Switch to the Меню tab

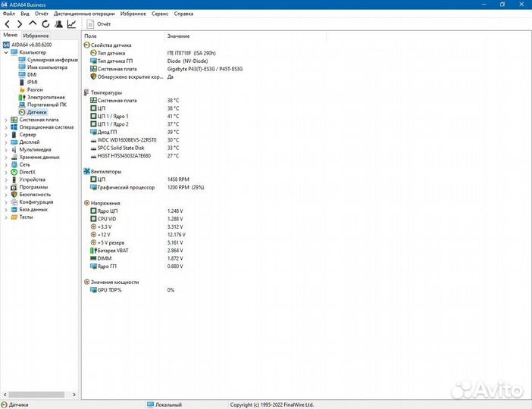[10, 35]
